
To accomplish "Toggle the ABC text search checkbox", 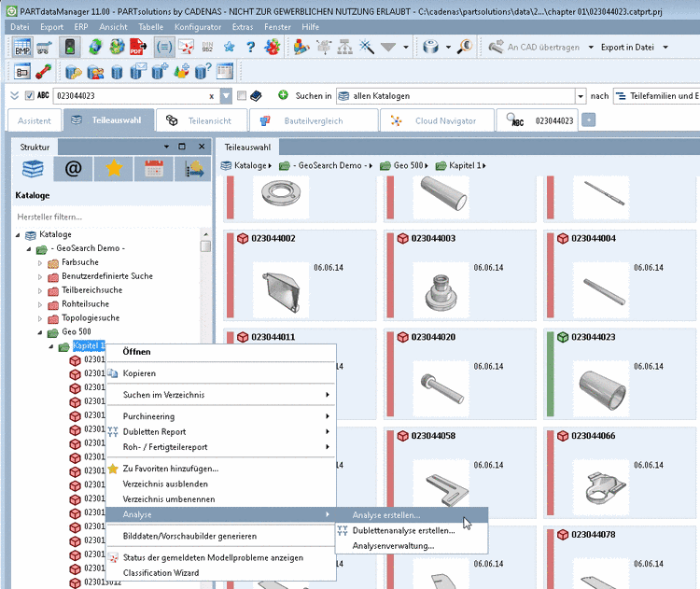I will (x=30, y=95).
